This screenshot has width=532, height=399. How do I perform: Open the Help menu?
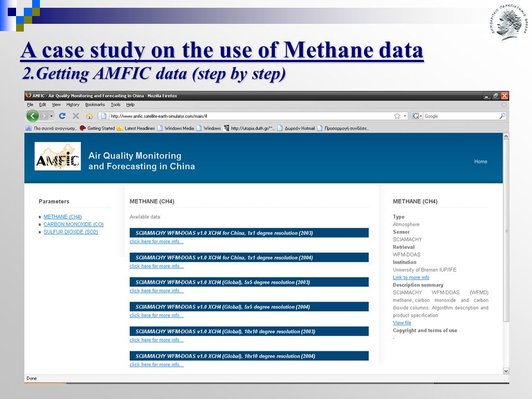130,105
